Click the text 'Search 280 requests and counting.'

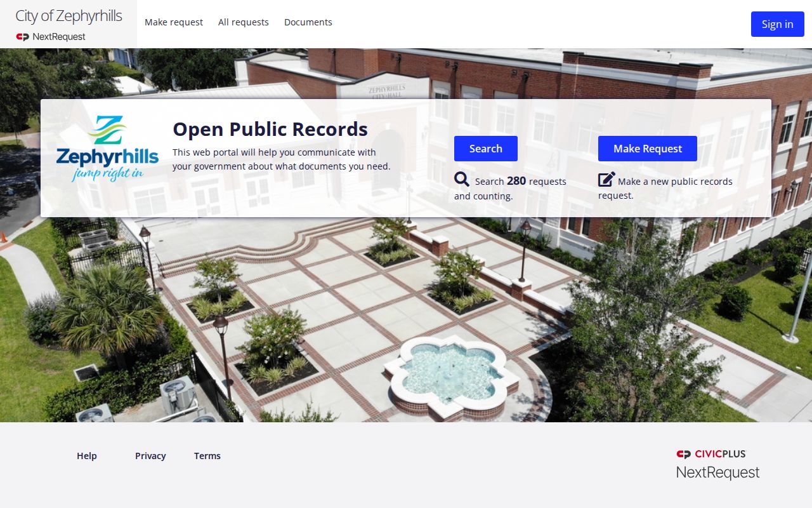coord(510,188)
